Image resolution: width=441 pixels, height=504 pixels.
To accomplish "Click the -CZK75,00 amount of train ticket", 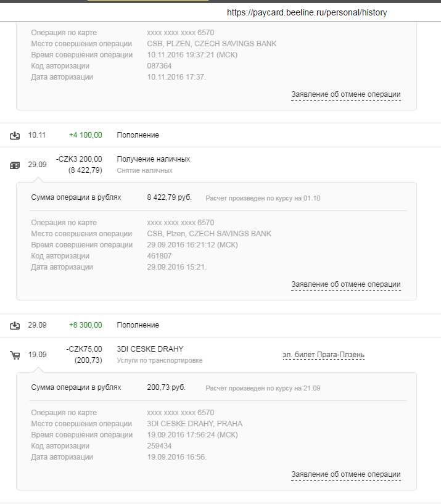I will [x=84, y=349].
